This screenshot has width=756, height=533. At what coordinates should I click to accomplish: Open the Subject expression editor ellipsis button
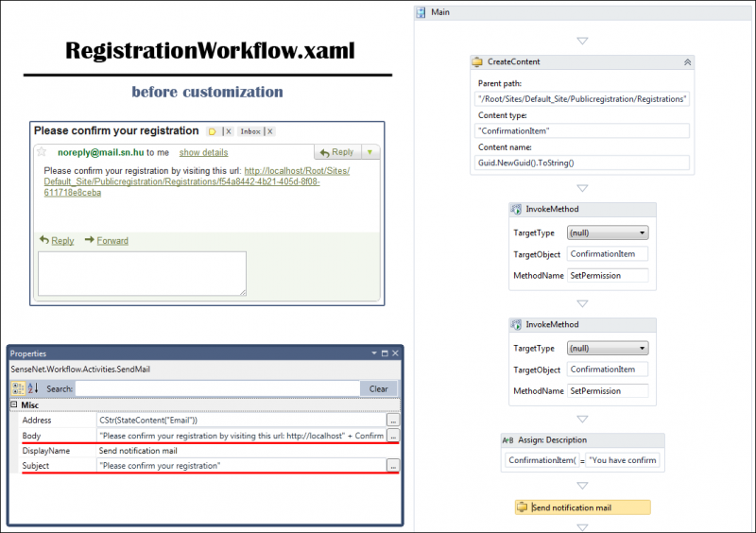[393, 466]
